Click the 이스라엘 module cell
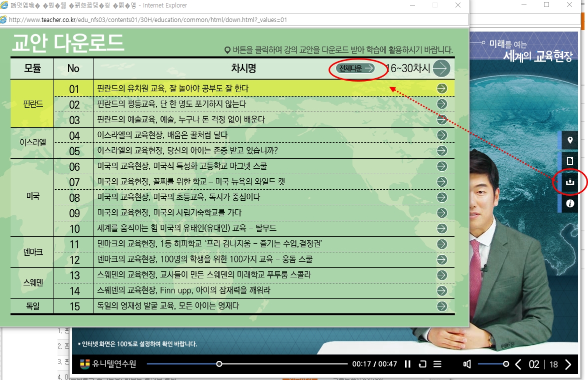The height and width of the screenshot is (380, 588). [32, 143]
